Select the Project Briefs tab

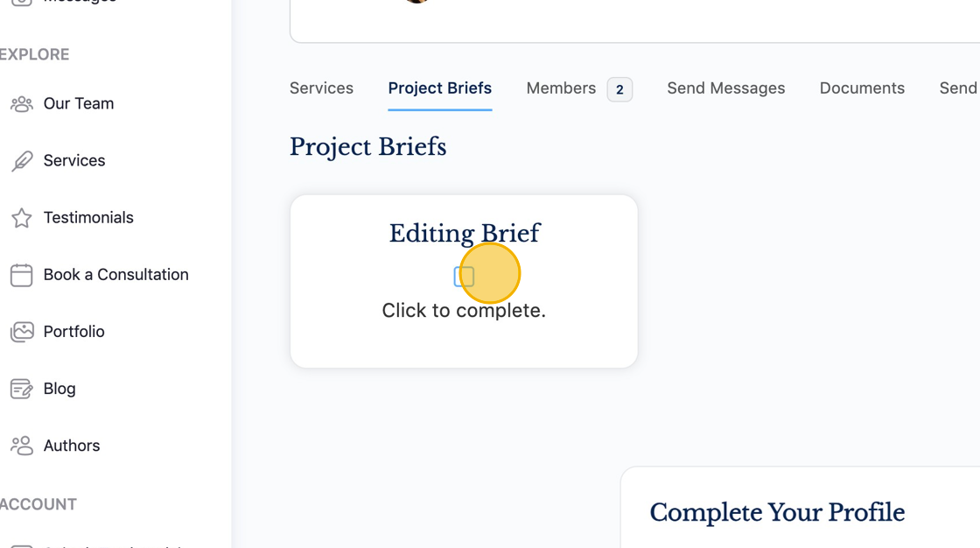439,88
